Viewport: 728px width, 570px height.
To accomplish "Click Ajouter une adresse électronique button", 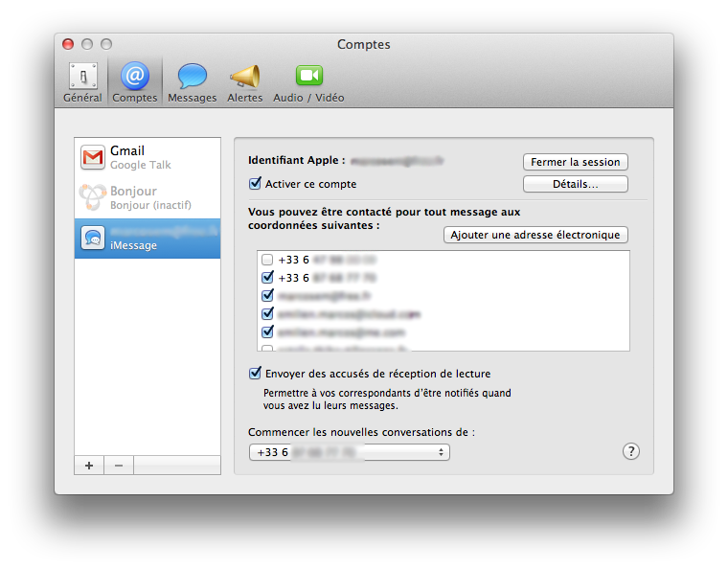I will coord(535,235).
